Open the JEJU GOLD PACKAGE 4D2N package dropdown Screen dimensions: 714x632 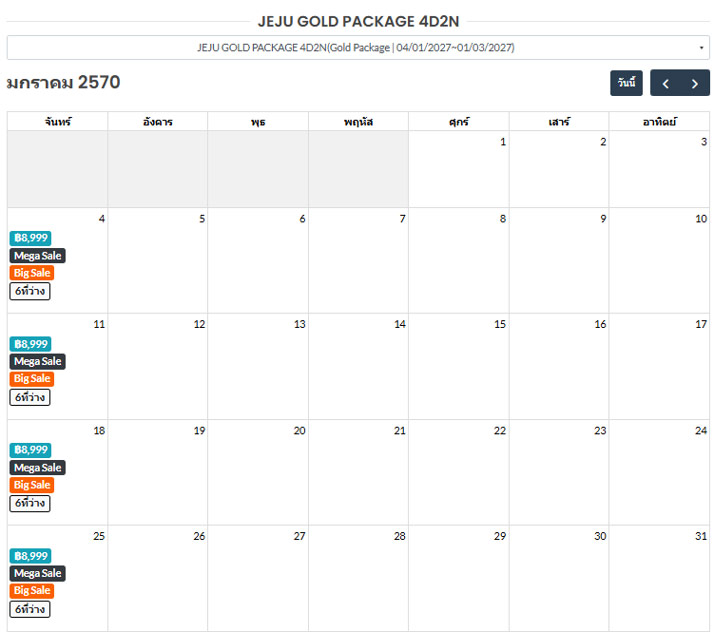pos(358,47)
